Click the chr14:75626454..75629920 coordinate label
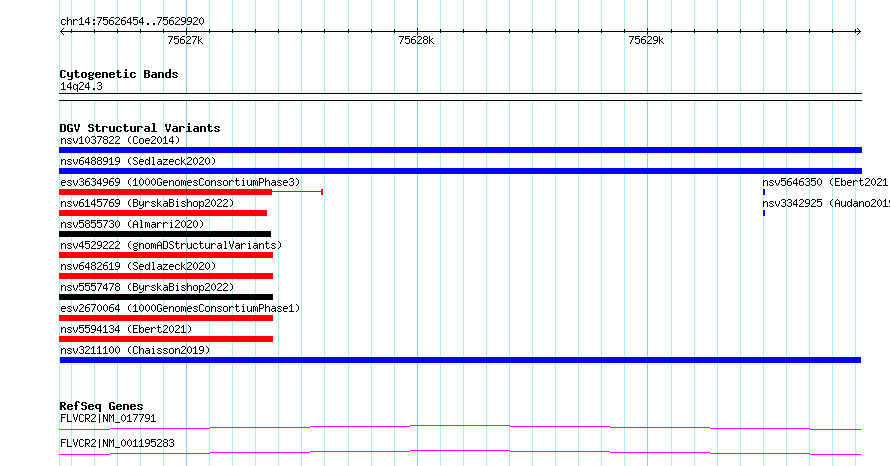The height and width of the screenshot is (466, 890). (x=132, y=21)
